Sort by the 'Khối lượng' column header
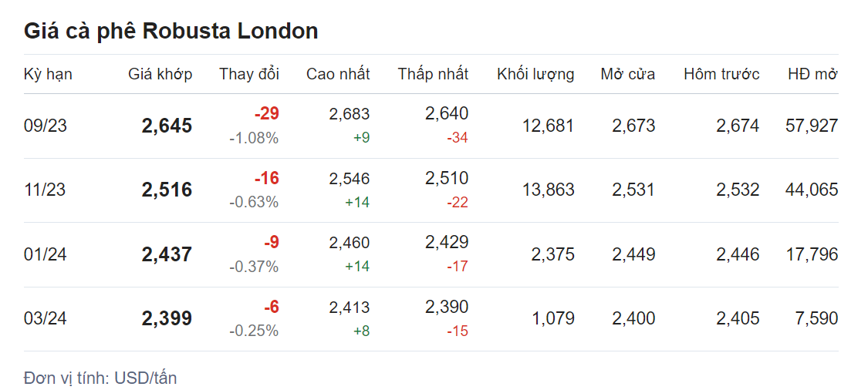Screen dimensions: 868x390 point(535,74)
